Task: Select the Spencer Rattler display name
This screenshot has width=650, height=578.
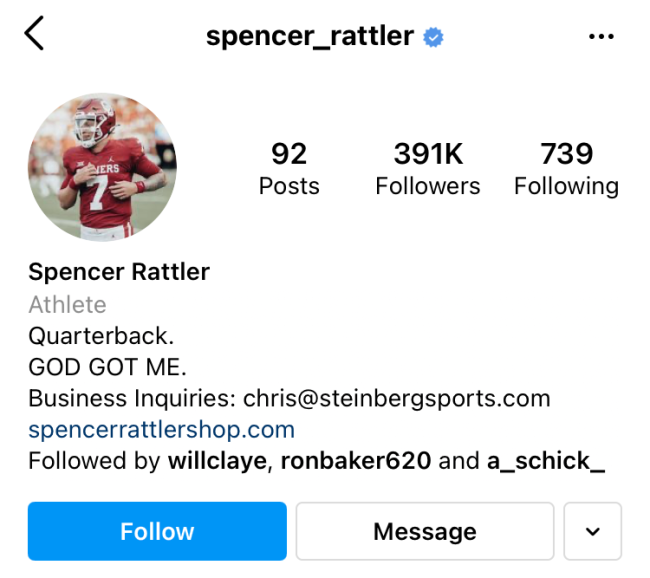Action: point(119,272)
